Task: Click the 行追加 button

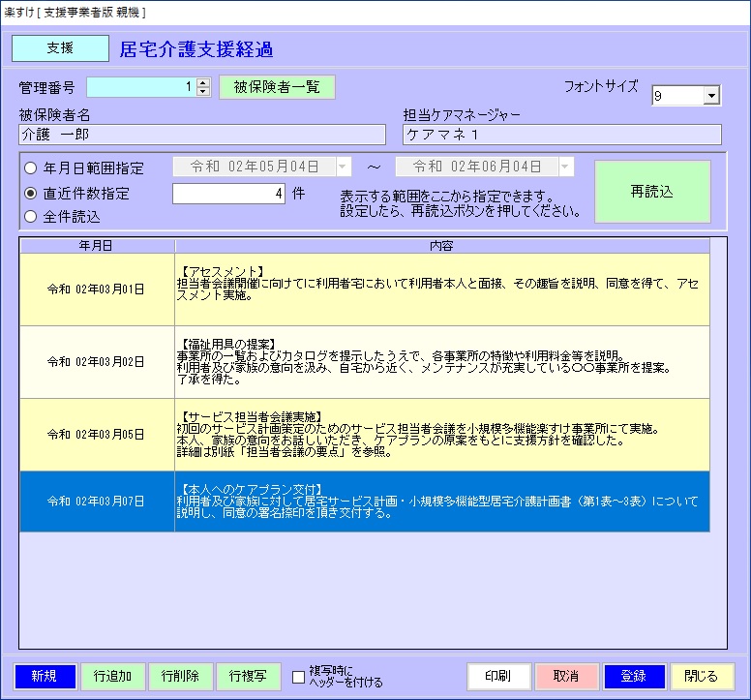Action: 112,676
